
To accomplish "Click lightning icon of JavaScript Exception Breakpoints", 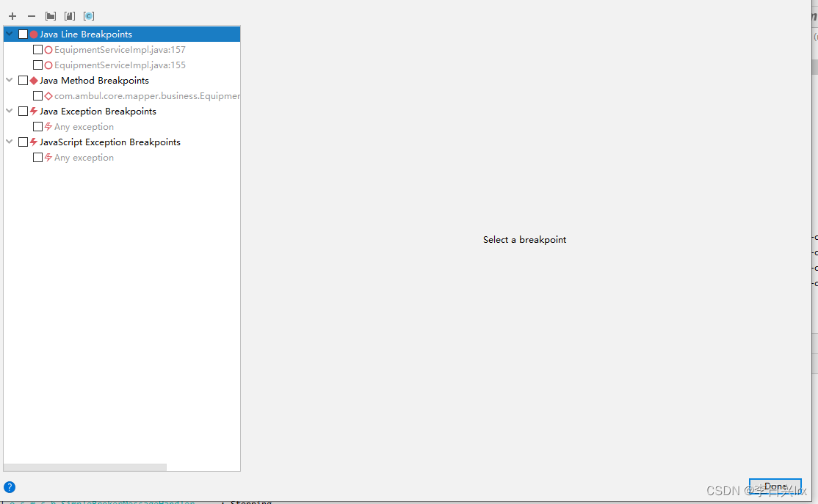I will [x=34, y=142].
